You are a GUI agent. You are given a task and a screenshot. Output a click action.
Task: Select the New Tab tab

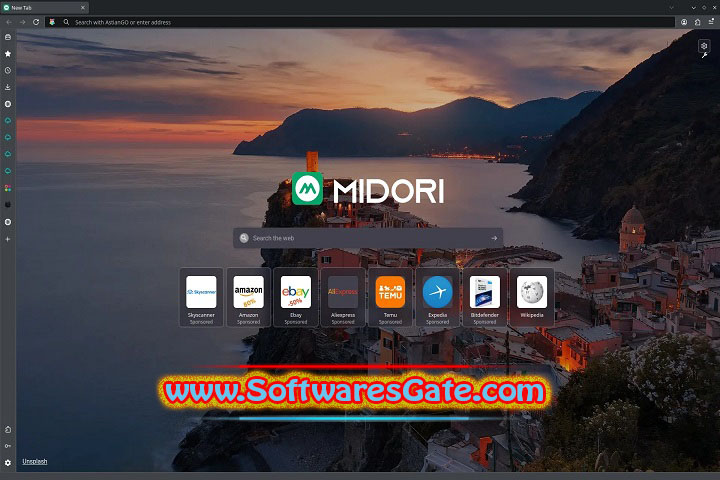(x=44, y=8)
